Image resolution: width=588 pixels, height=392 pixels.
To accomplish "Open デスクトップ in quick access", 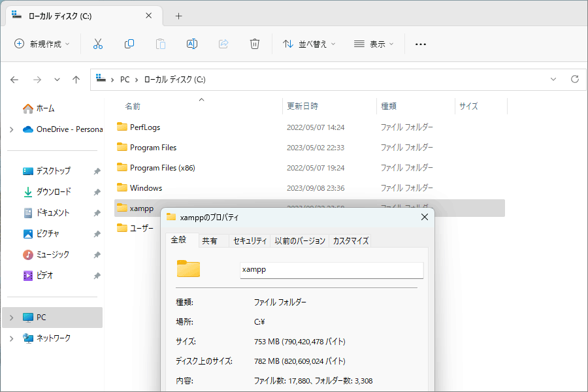I will 46,171.
